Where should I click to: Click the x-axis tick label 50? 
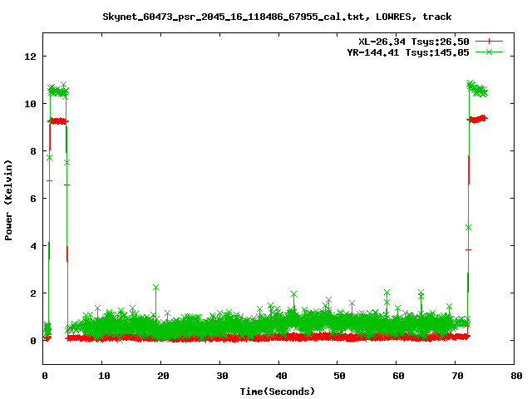click(340, 376)
